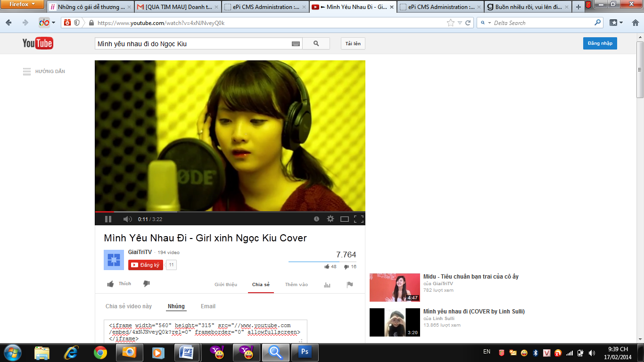Open the bookmarks dropdown next to address bar

[615, 22]
